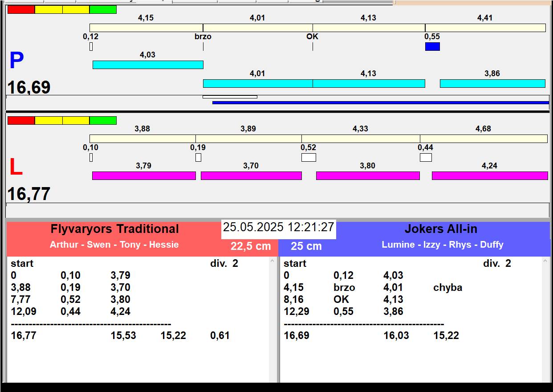This screenshot has width=553, height=392.
Task: Click the Jokers All-in team header
Action: coord(441,229)
